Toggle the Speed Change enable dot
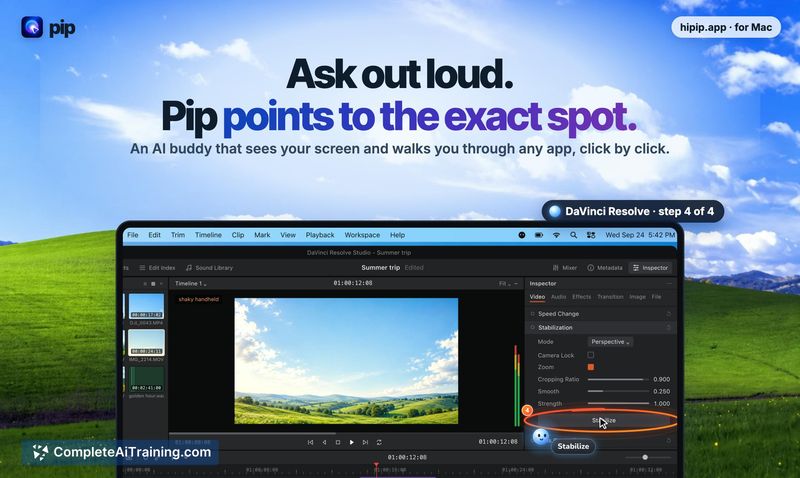This screenshot has height=478, width=800. coord(532,314)
